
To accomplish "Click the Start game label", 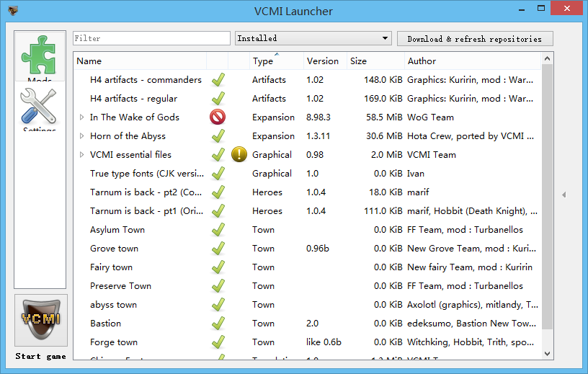I will pyautogui.click(x=40, y=357).
